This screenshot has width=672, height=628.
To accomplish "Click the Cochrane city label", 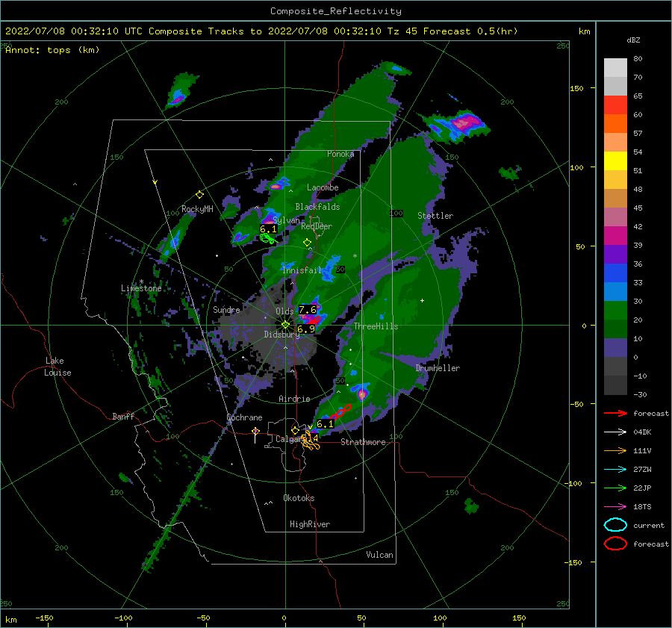I will (244, 417).
